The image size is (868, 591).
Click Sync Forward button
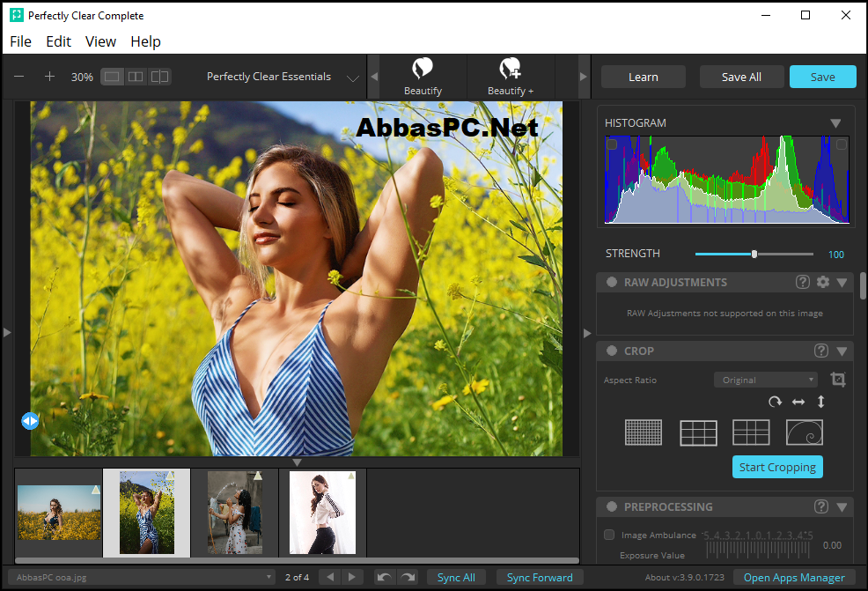point(540,577)
